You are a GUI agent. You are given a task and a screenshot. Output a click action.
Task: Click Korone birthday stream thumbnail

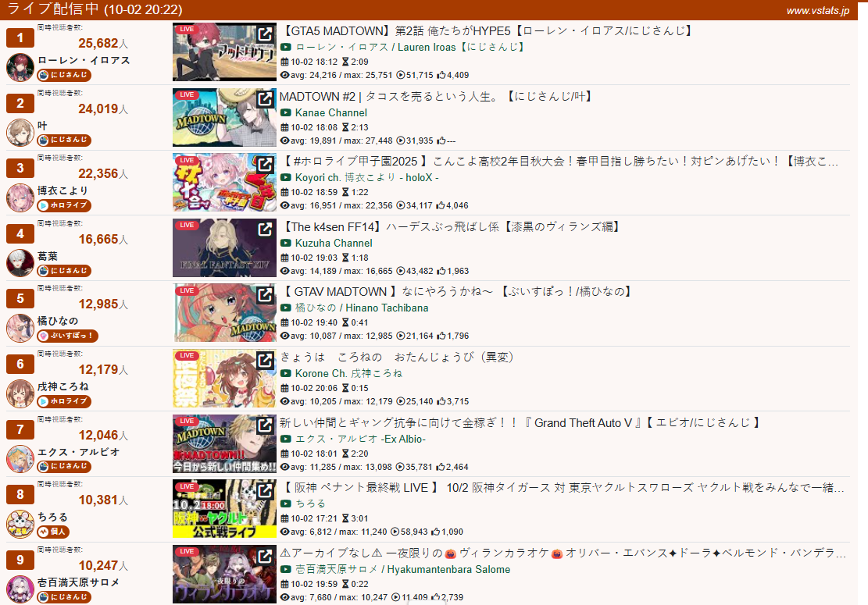224,379
